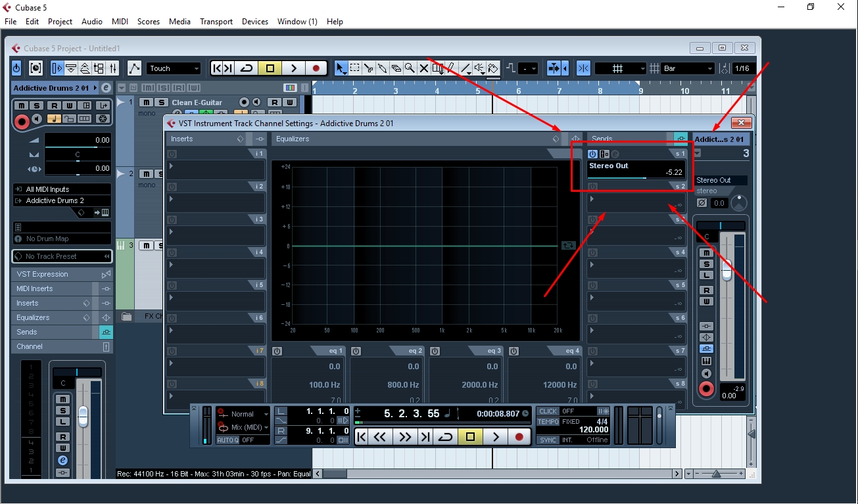Image resolution: width=858 pixels, height=504 pixels.
Task: Open the Mixer from the toolbar
Action: 112,68
